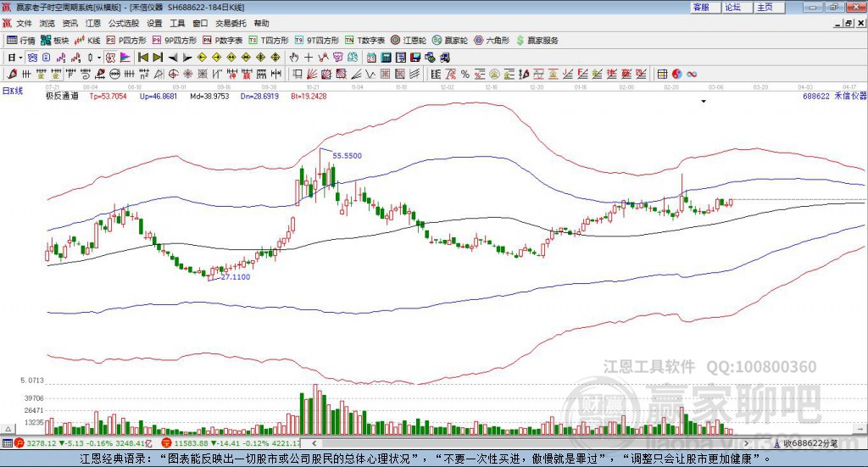This screenshot has width=868, height=467.
Task: Select the hand pan tool
Action: (x=293, y=58)
